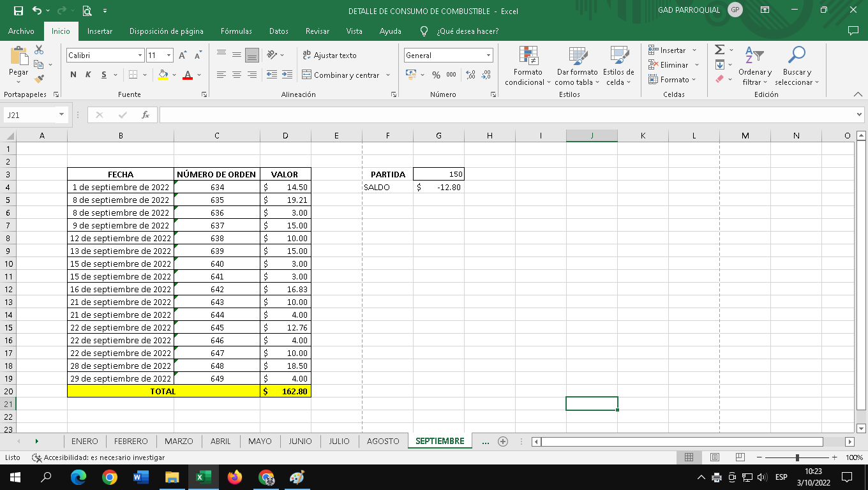Open Excel from the Windows taskbar

pyautogui.click(x=203, y=477)
